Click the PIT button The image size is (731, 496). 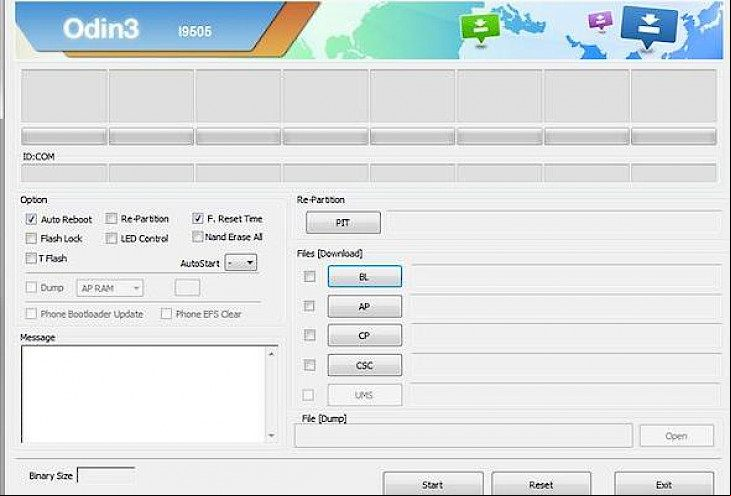point(343,223)
